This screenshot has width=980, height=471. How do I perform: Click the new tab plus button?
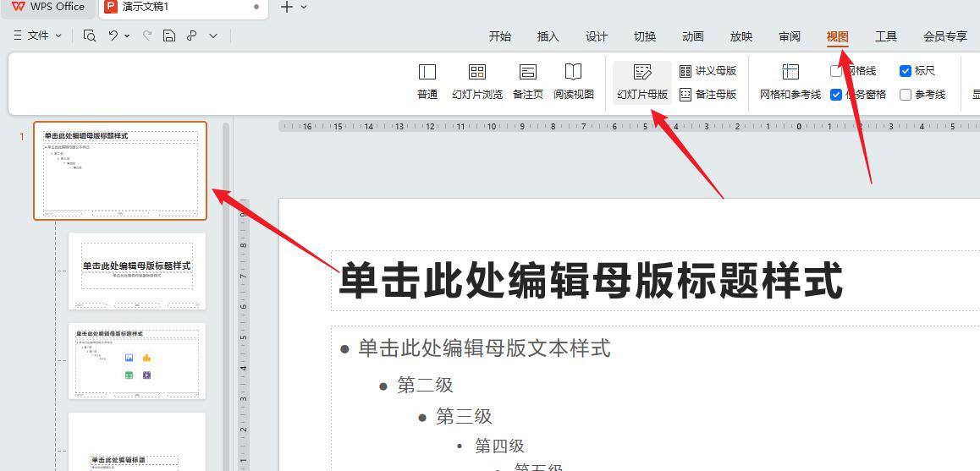tap(286, 7)
